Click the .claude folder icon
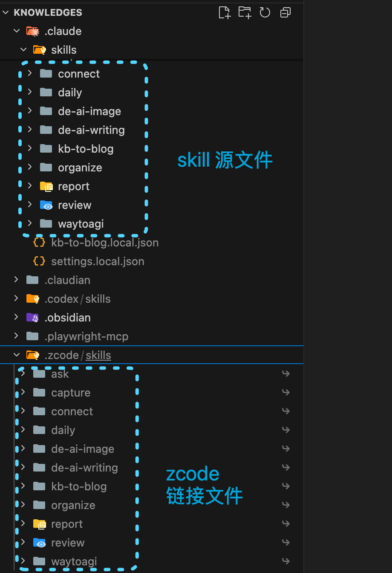Screen dimensions: 392x573 tap(32, 31)
